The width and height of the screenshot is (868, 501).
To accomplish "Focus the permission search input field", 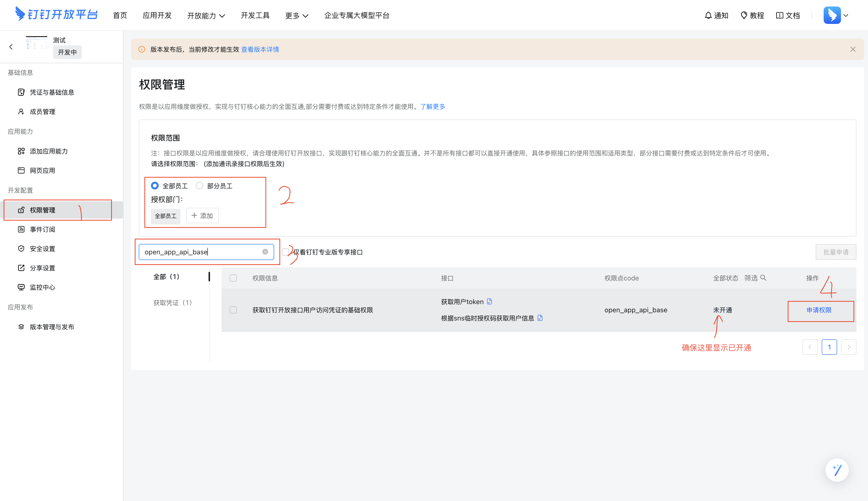I will tap(206, 252).
